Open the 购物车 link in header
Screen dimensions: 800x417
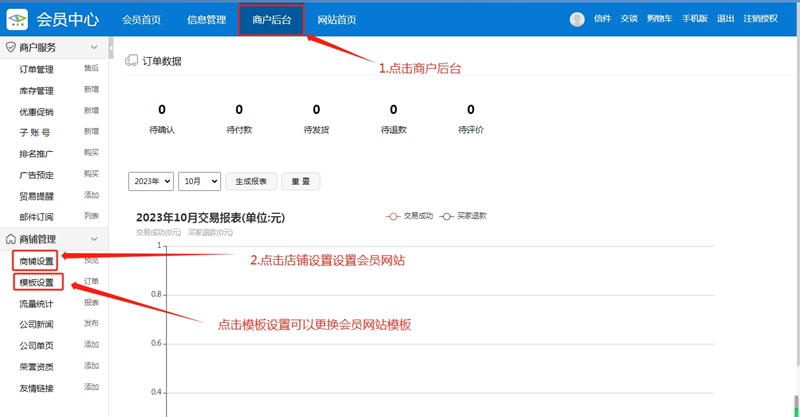point(658,19)
